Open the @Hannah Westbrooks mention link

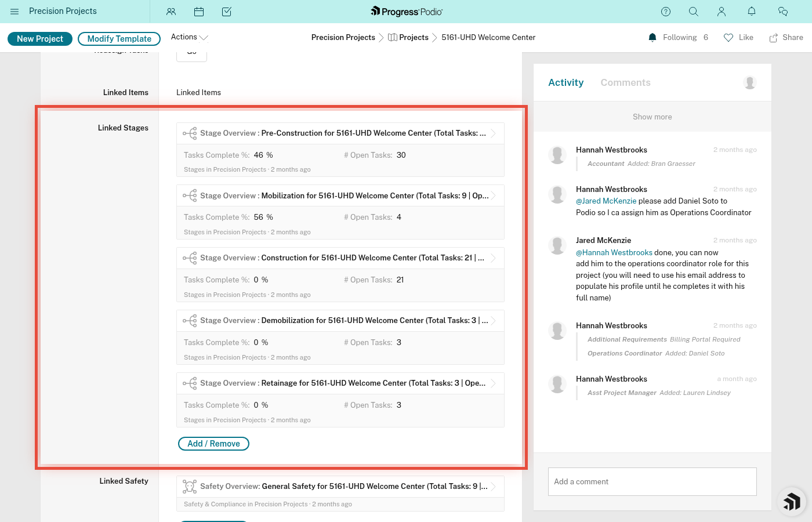[614, 253]
